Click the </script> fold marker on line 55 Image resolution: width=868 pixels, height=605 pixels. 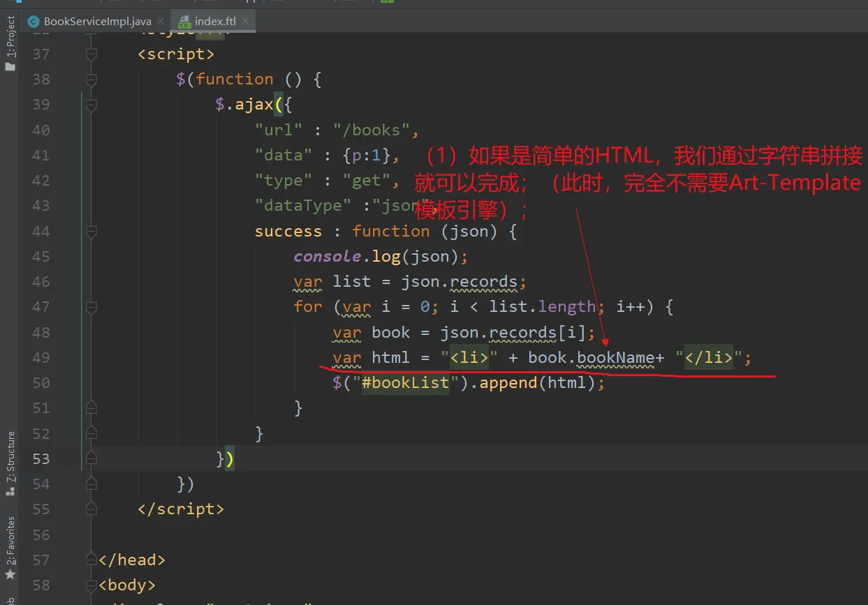91,509
